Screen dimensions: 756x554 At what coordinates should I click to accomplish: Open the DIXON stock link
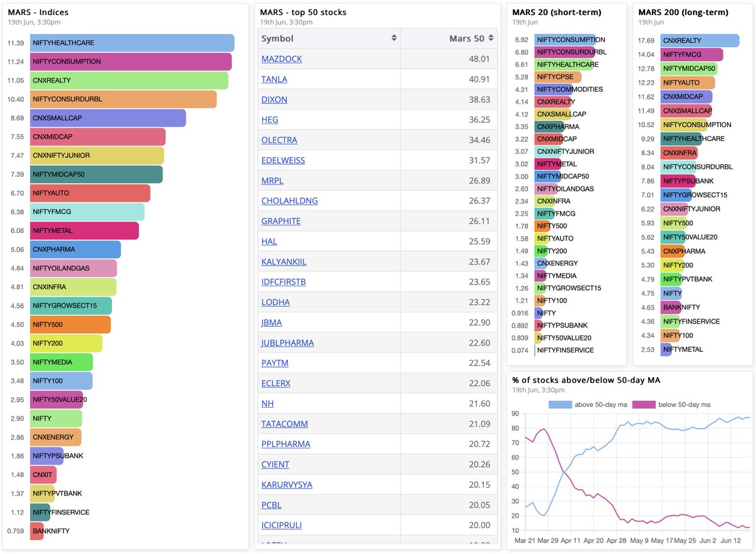(274, 99)
